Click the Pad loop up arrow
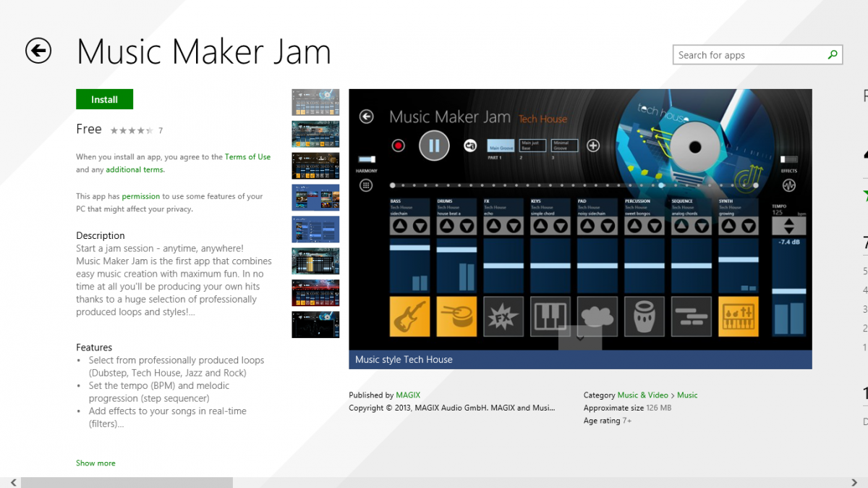Image resolution: width=868 pixels, height=488 pixels. point(589,226)
